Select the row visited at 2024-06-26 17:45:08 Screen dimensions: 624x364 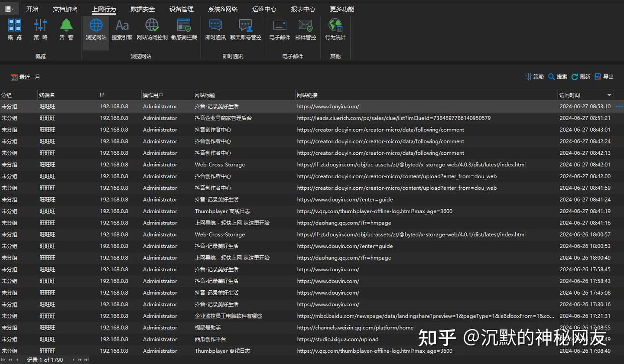click(312, 293)
